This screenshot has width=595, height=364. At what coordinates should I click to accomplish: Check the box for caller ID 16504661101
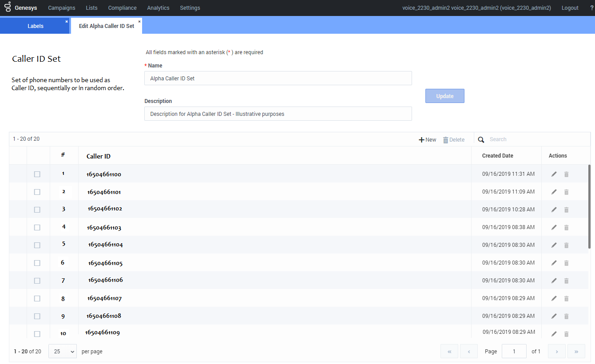point(37,192)
